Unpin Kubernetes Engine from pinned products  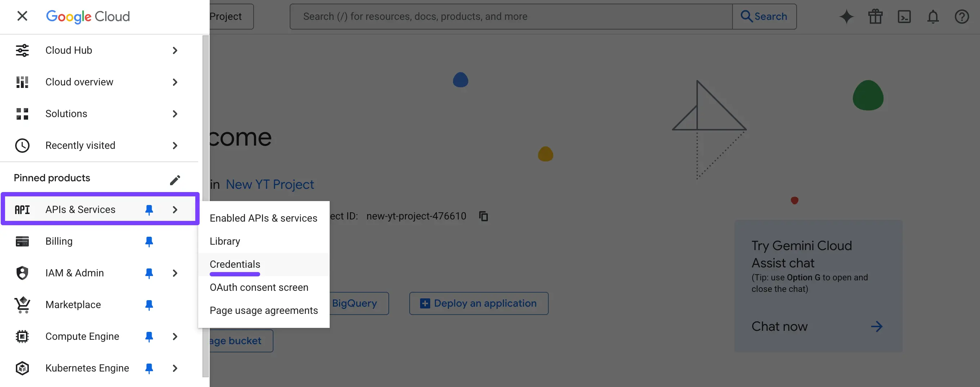click(x=149, y=368)
